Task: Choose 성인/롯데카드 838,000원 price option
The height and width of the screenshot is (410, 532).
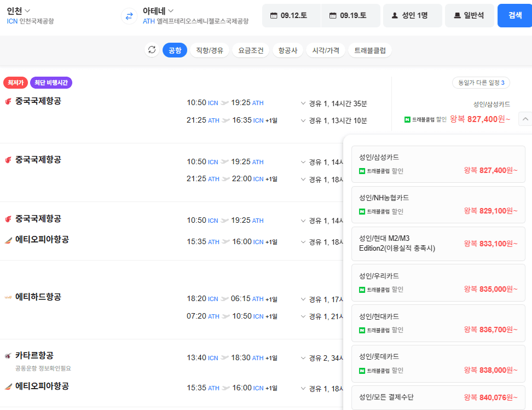Action: tap(438, 363)
